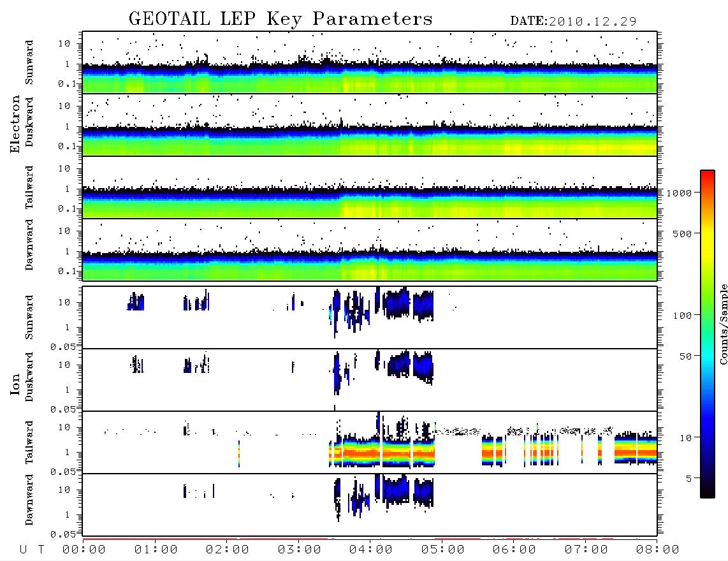Click the Ion Sunward panel label
Viewport: 728px width, 561px height.
pos(29,317)
